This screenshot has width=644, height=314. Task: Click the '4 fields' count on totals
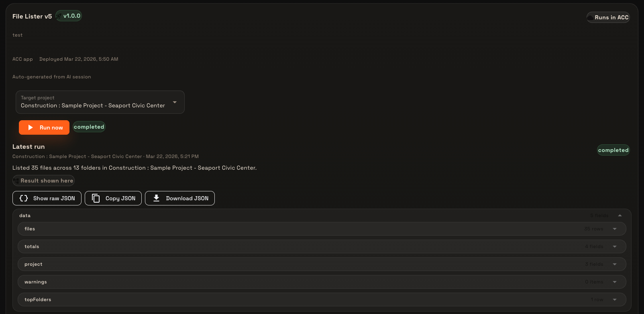point(594,246)
